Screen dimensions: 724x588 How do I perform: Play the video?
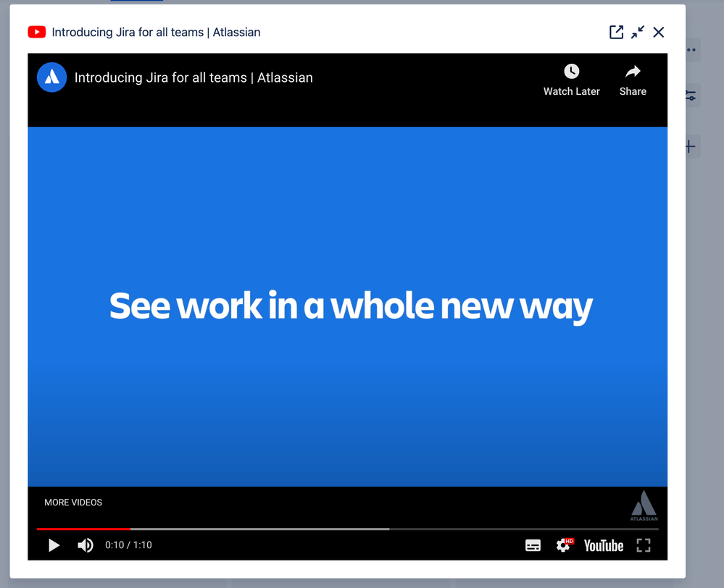[54, 545]
